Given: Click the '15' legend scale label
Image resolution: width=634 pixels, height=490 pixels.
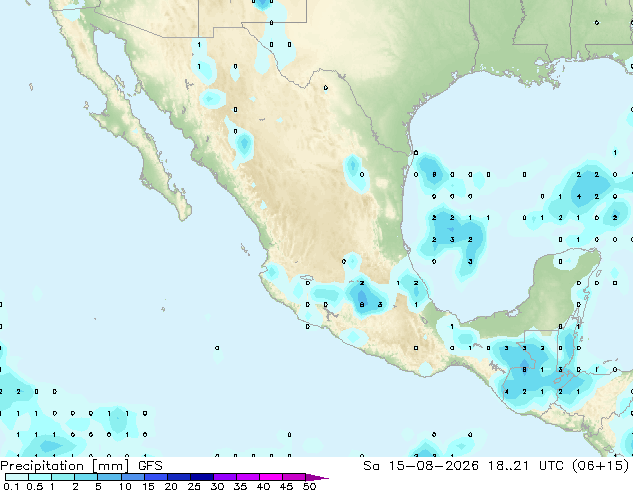Looking at the screenshot, I should [148, 486].
